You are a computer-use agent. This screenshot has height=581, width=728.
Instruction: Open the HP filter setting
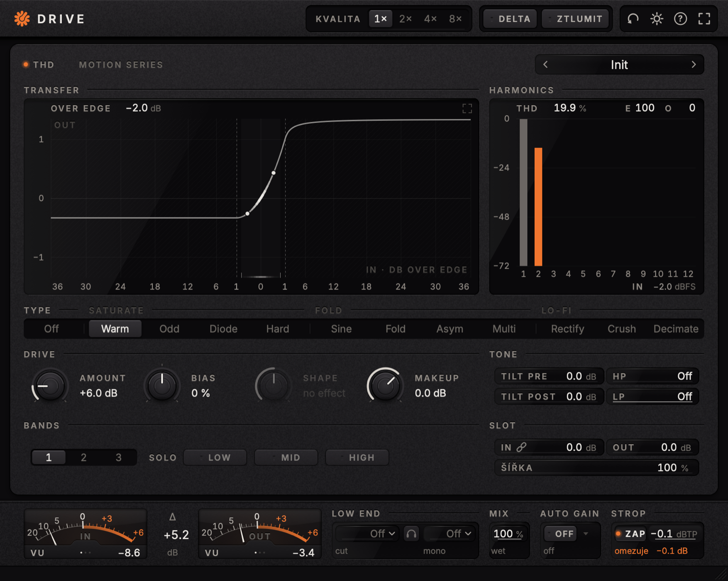click(652, 376)
